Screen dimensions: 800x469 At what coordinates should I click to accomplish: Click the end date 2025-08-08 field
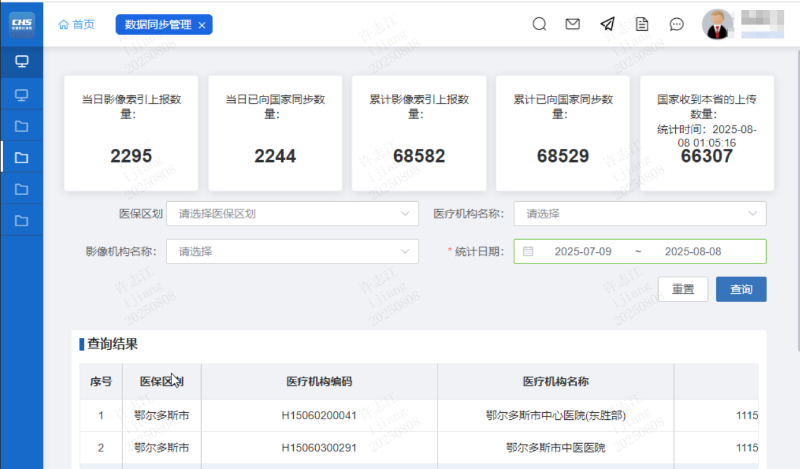point(693,251)
